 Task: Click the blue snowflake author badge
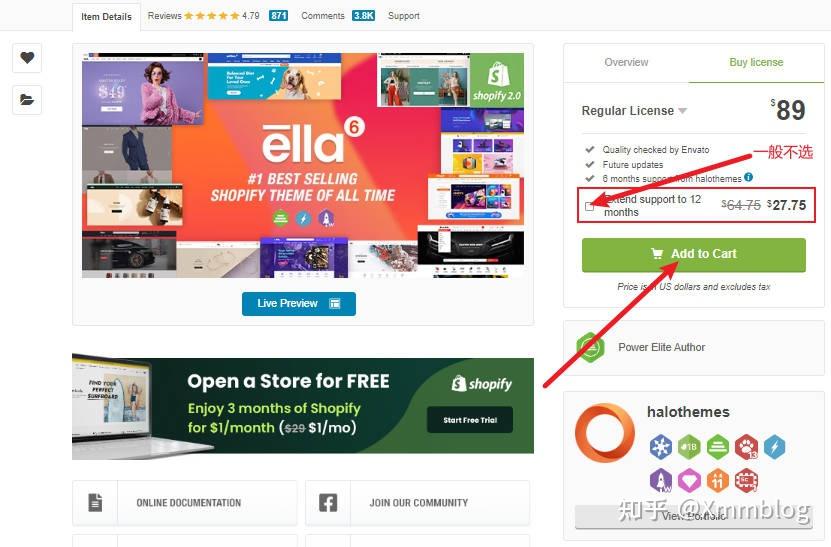click(660, 447)
